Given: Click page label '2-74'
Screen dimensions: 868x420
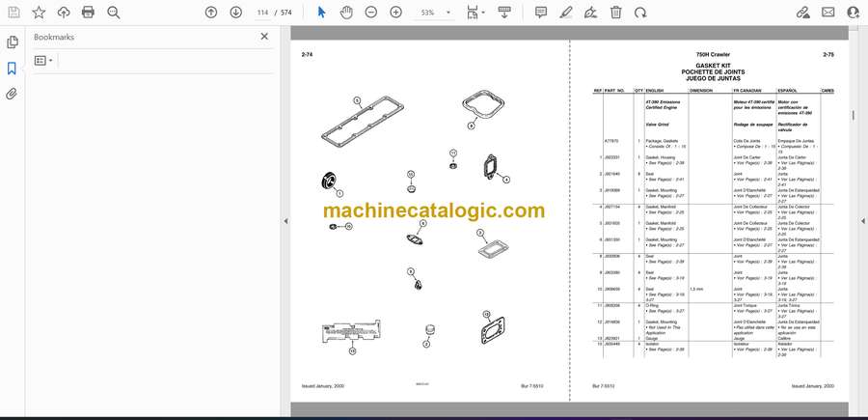Looking at the screenshot, I should pos(307,55).
